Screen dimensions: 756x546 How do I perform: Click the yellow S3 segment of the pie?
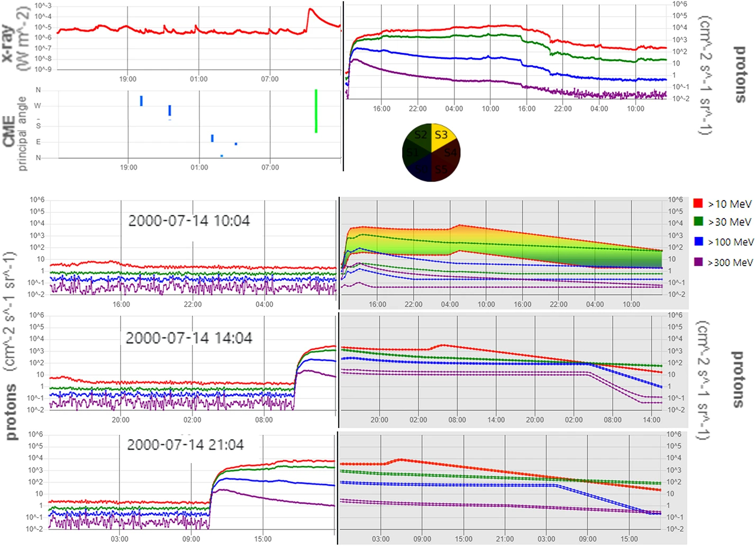click(442, 135)
